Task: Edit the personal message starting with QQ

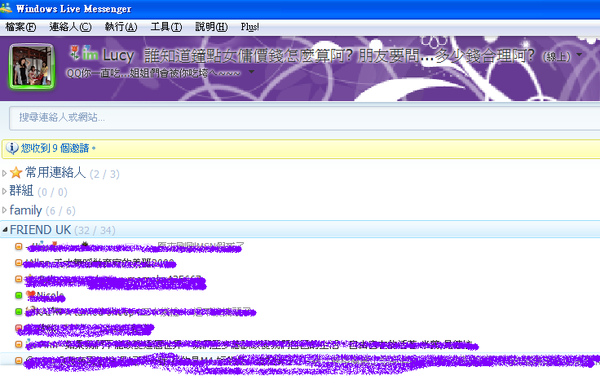Action: 153,73
